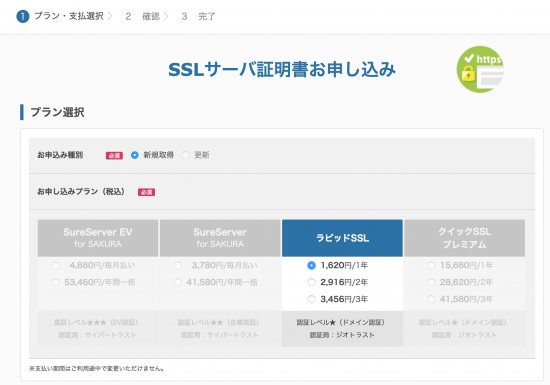This screenshot has width=550, height=385.
Task: Choose the 4,860円/毎月払い option
Action: 55,265
